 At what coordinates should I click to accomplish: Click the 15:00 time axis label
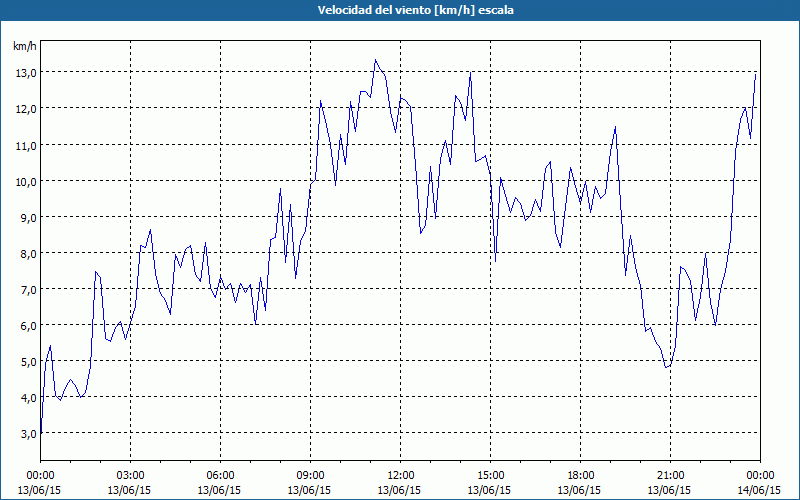(490, 476)
